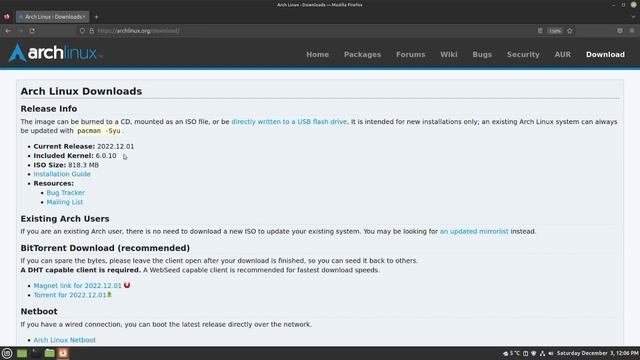Click Torrent for 2022.12.01 link
640x360 pixels.
[x=70, y=295]
